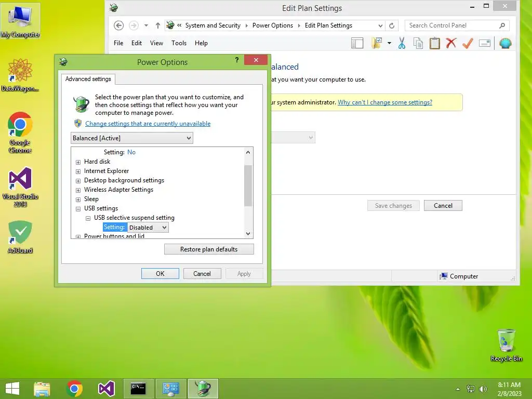Open Chrome from the taskbar
Screen dimensions: 532x399
74,389
